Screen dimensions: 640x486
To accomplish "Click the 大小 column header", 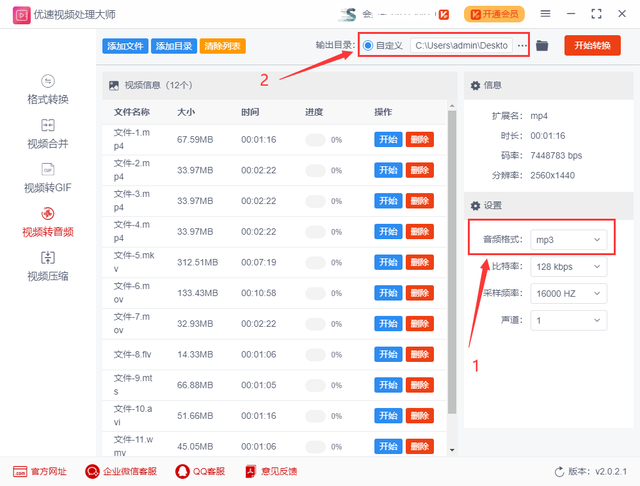I will [186, 112].
